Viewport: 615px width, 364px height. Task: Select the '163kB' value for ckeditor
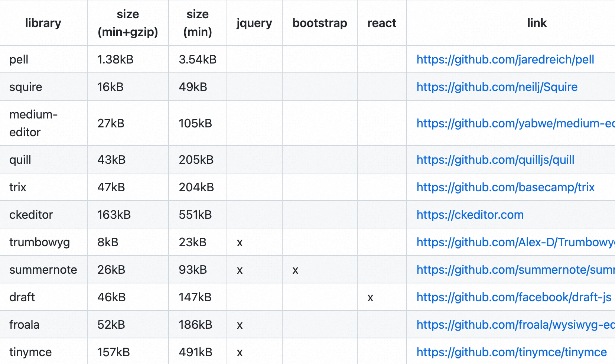[114, 215]
